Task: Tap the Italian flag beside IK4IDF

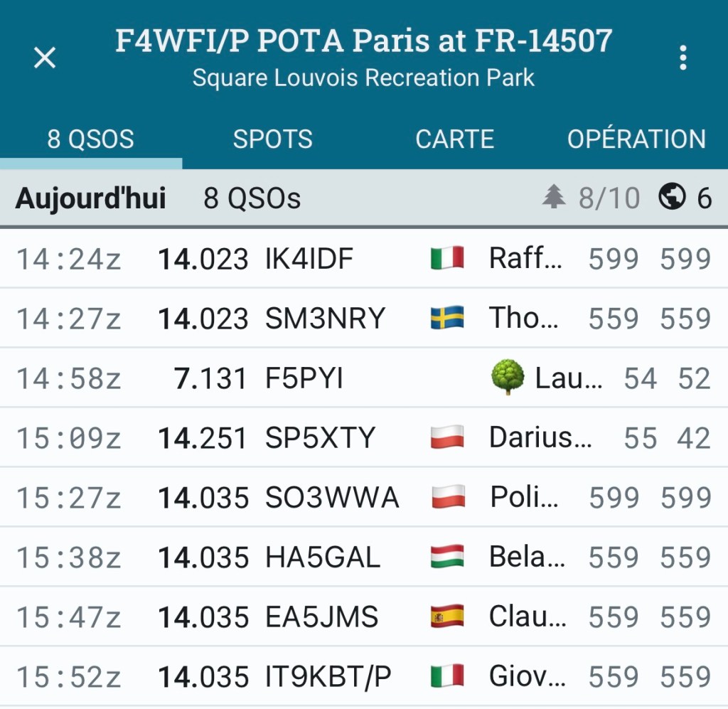Action: click(x=447, y=258)
